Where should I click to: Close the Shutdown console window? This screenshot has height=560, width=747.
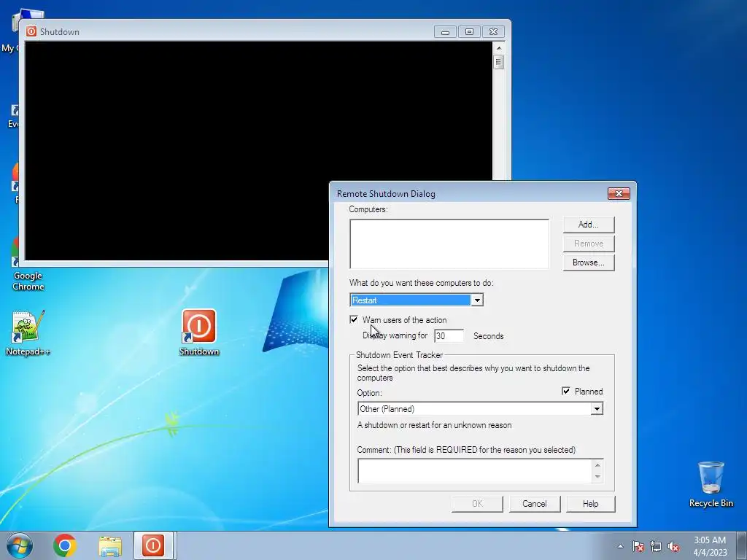494,32
